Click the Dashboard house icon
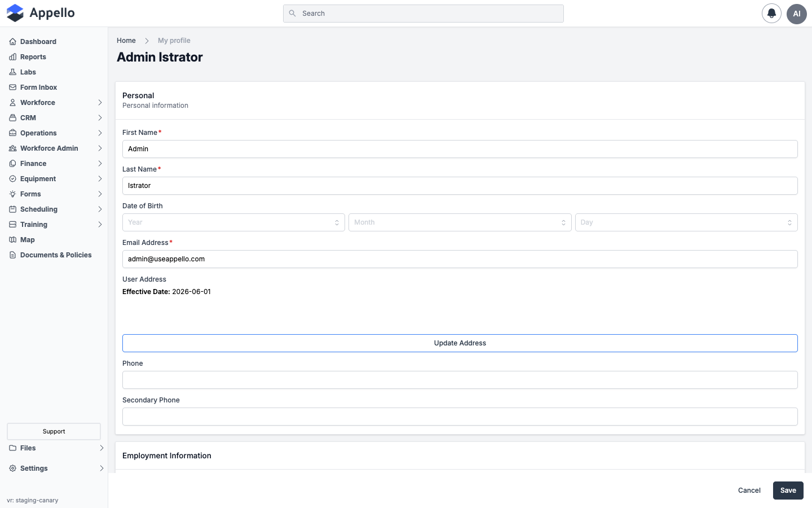 (12, 42)
